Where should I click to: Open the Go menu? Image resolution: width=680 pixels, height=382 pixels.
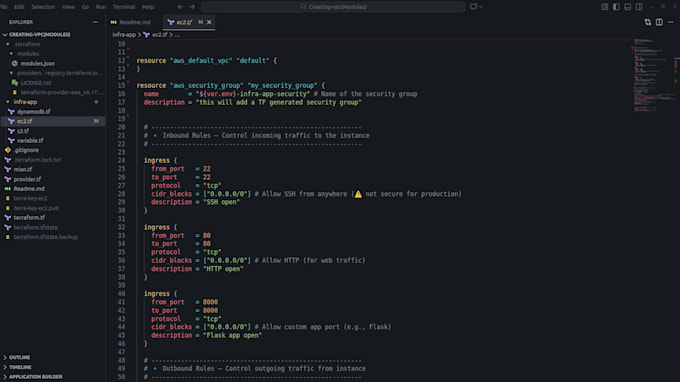click(85, 7)
